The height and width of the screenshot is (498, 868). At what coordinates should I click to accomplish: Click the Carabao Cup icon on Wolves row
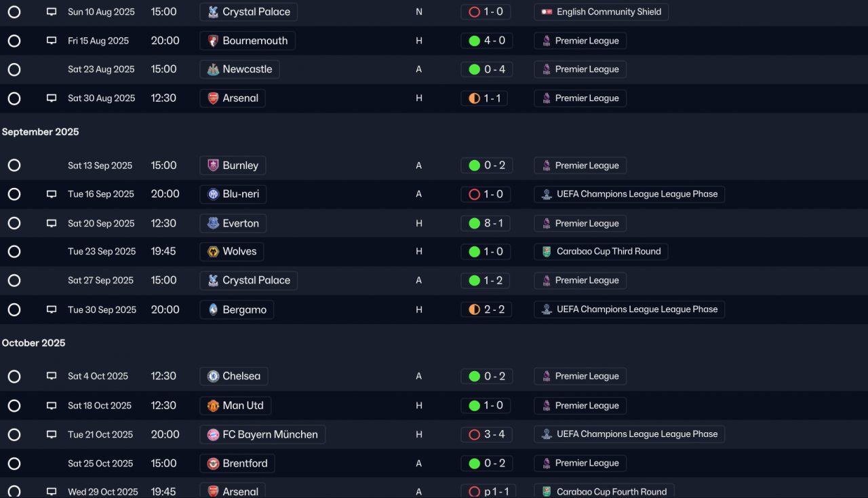click(547, 252)
